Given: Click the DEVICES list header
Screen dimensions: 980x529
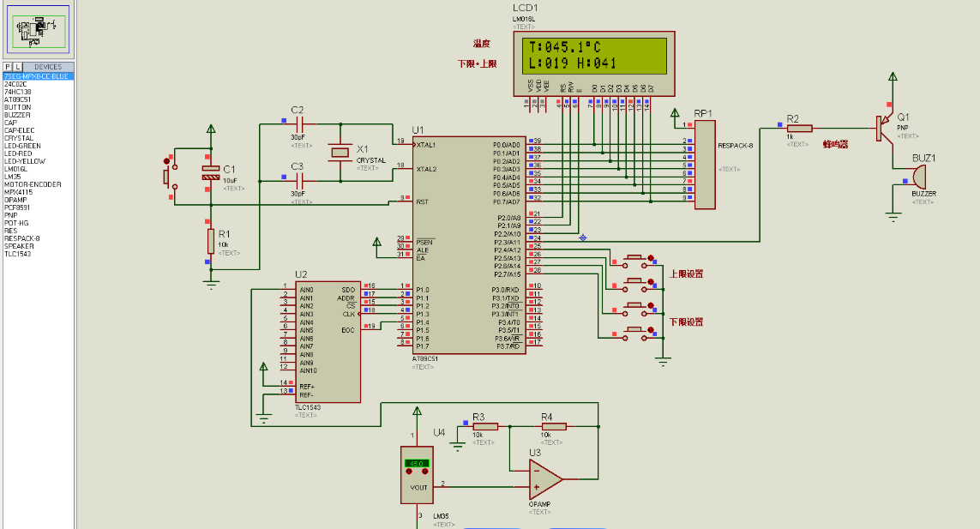Looking at the screenshot, I should (48, 67).
